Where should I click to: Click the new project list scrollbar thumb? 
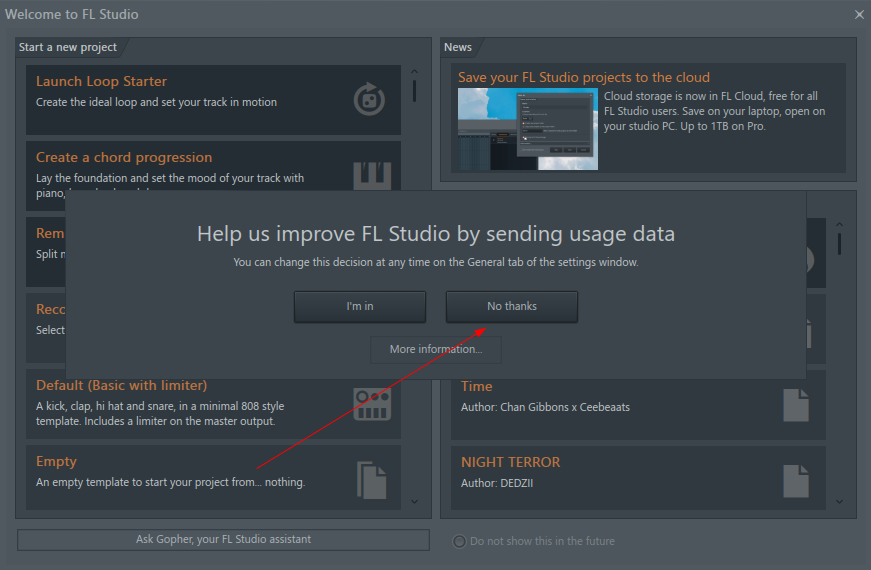point(414,91)
